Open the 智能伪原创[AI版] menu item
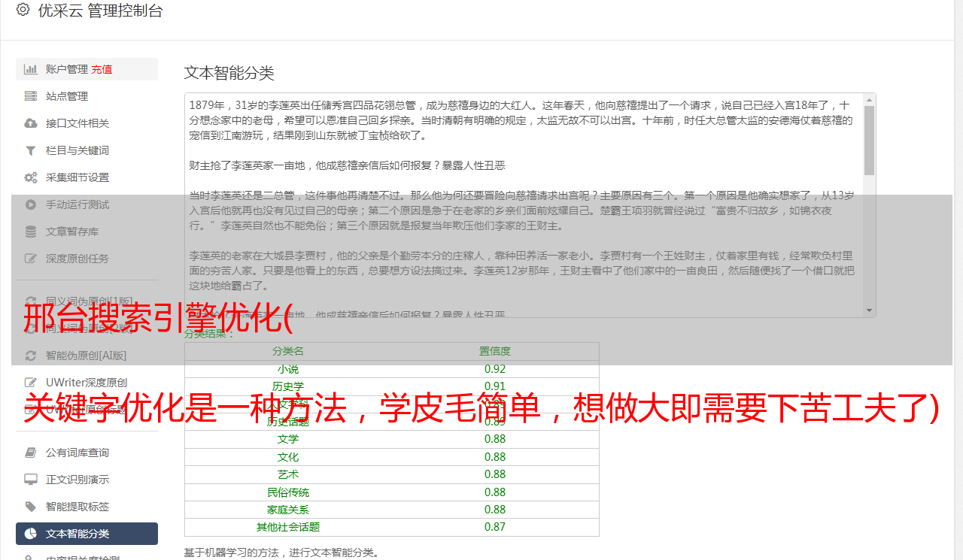The width and height of the screenshot is (963, 560). 86,356
